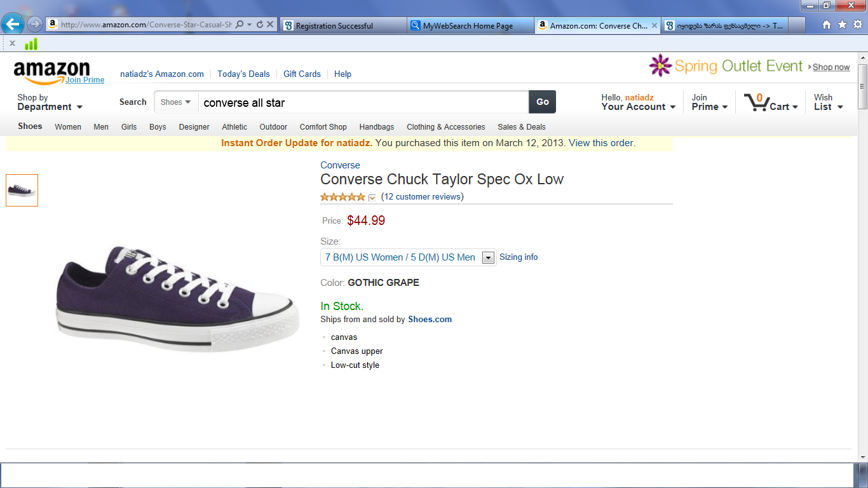Expand the star rating breakdown arrow
This screenshot has width=868, height=488.
point(372,198)
